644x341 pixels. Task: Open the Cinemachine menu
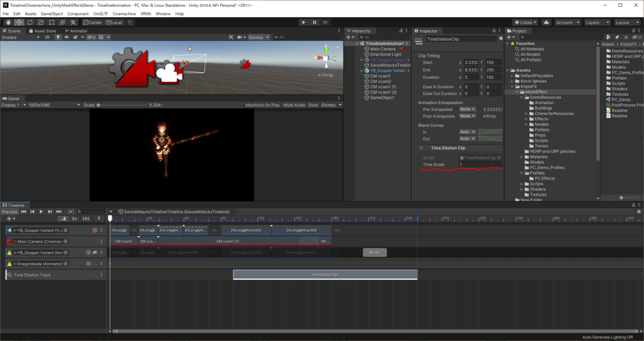point(124,13)
